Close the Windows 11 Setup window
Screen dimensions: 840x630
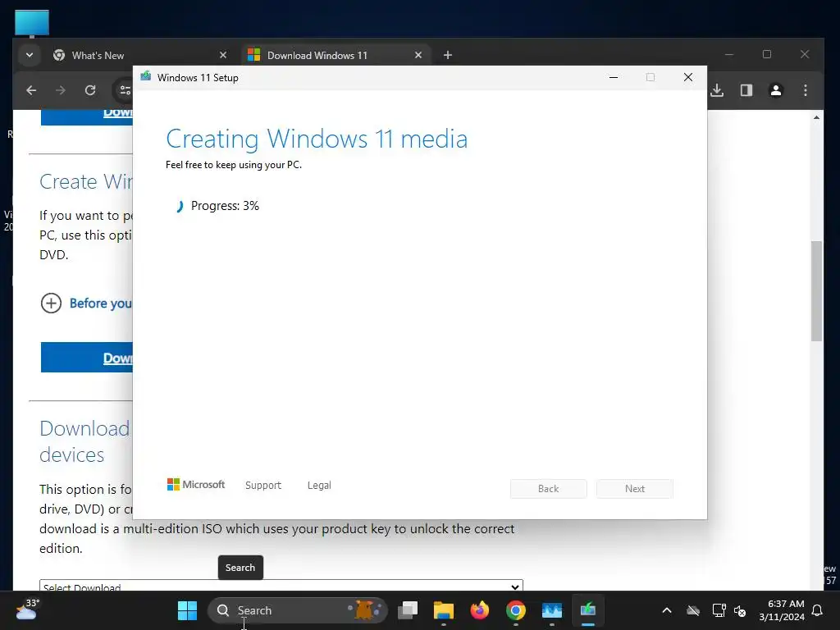pos(688,78)
